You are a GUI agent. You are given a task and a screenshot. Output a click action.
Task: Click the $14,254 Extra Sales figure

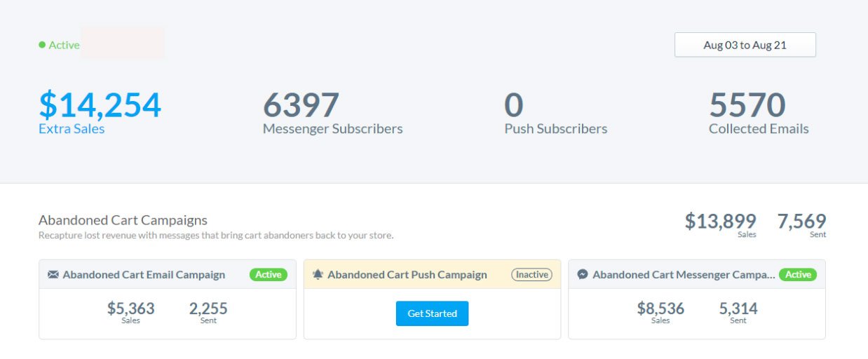(x=100, y=105)
